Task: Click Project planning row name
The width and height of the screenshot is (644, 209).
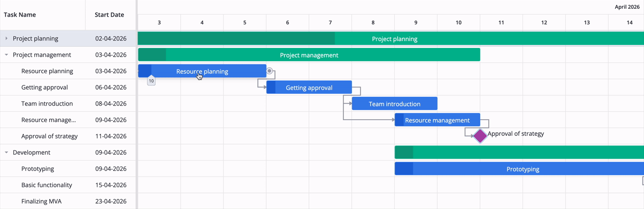Action: click(x=36, y=39)
